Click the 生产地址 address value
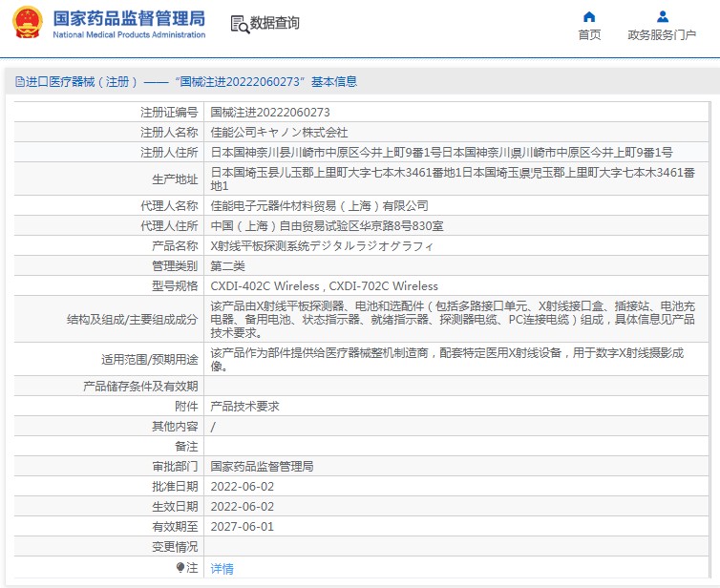Image resolution: width=720 pixels, height=588 pixels. tap(453, 179)
